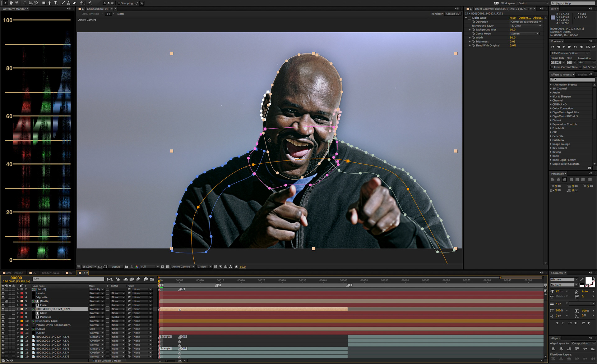Select the Rectangle shape tool
This screenshot has width=597, height=364.
pyautogui.click(x=44, y=3)
